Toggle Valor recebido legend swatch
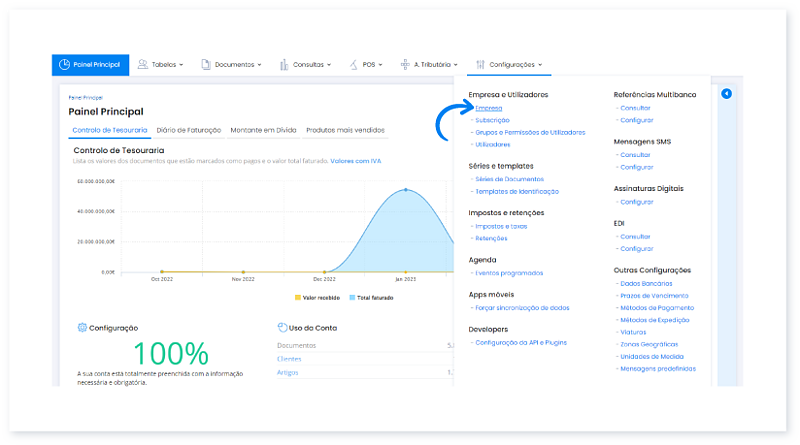This screenshot has height=445, width=800. [x=298, y=297]
